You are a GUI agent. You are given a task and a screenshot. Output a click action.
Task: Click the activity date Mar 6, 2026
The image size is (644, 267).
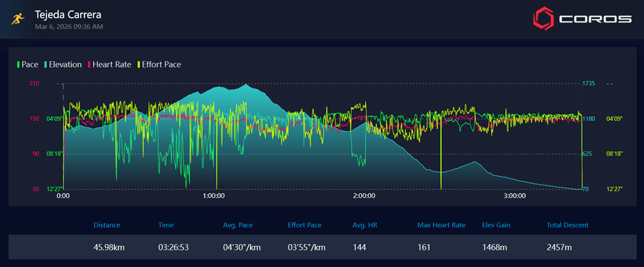[69, 27]
